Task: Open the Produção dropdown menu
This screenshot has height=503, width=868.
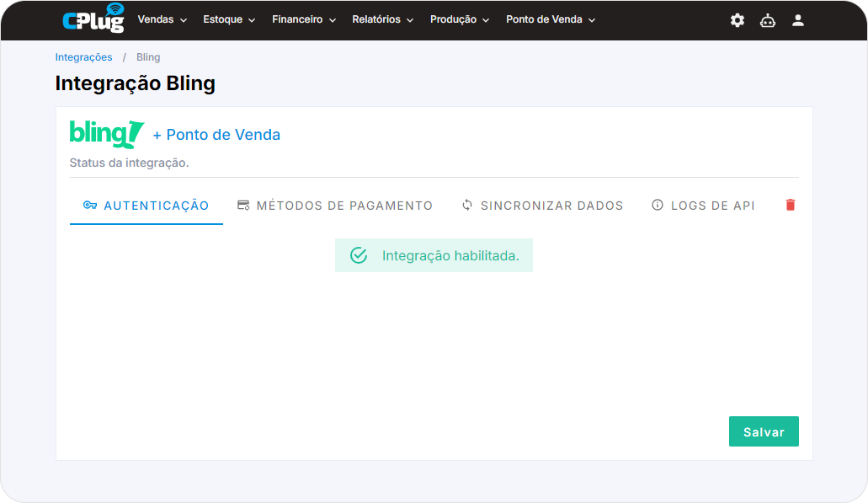Action: tap(460, 19)
